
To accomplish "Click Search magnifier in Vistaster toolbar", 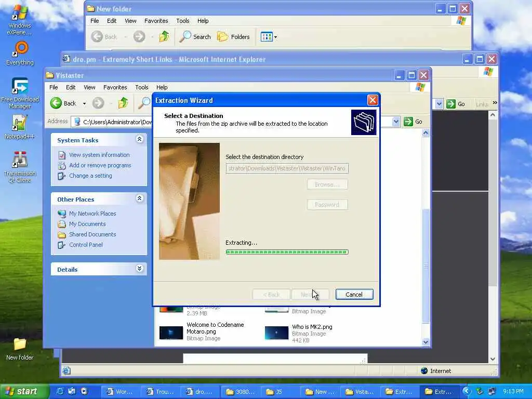I will point(144,103).
